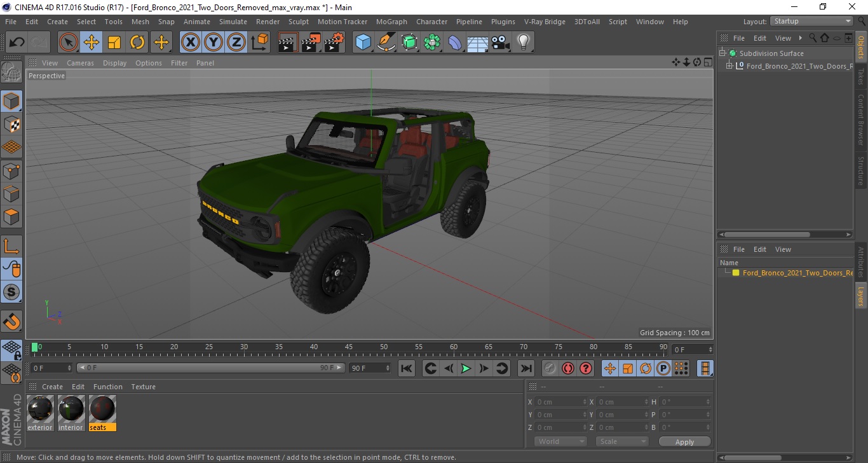Enable Model mode
Viewport: 868px width, 463px height.
pos(11,101)
